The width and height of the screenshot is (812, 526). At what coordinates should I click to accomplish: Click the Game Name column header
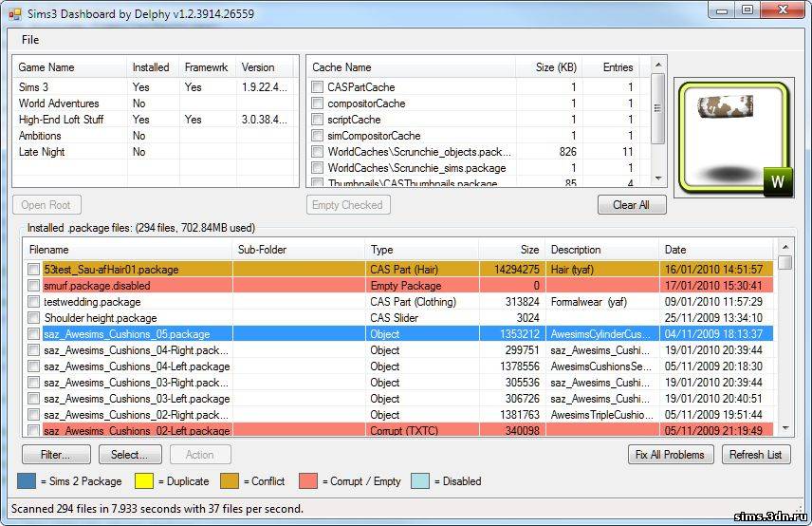coord(70,67)
